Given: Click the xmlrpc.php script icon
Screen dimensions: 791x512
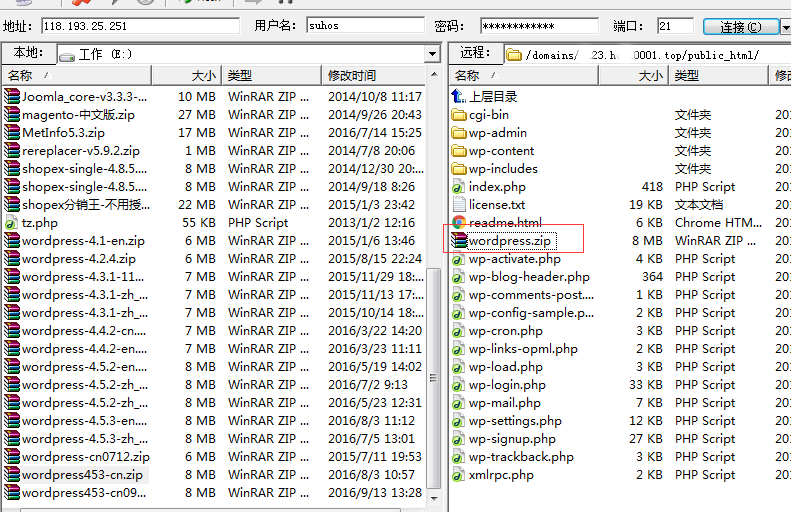Looking at the screenshot, I should [459, 475].
